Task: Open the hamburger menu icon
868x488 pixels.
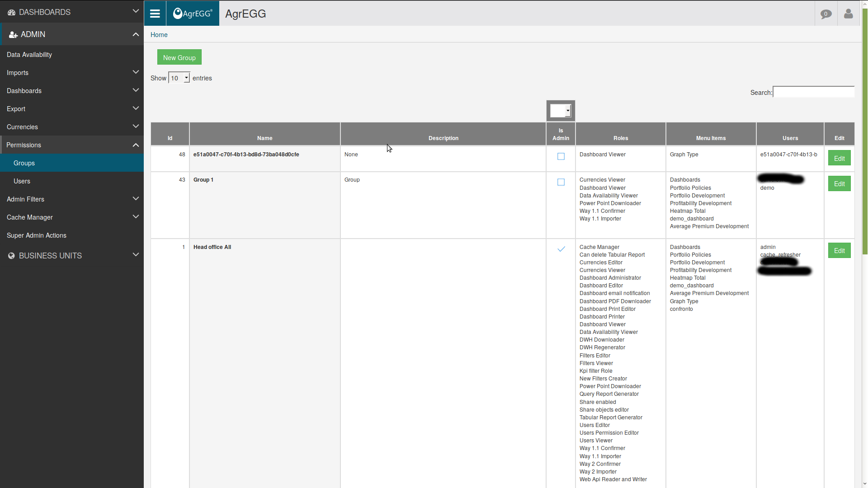Action: 155,13
